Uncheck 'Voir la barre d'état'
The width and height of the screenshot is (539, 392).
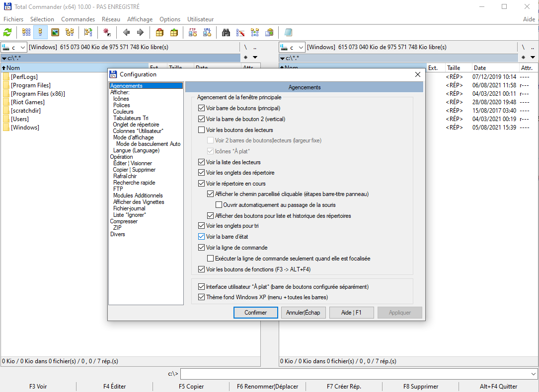(201, 237)
